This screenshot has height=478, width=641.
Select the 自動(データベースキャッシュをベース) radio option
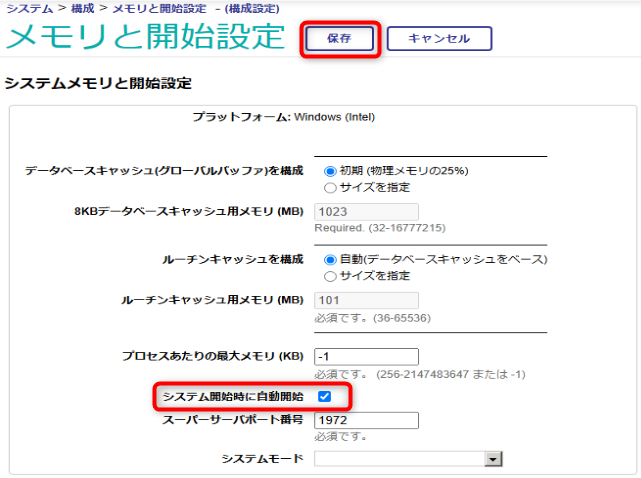[x=330, y=259]
